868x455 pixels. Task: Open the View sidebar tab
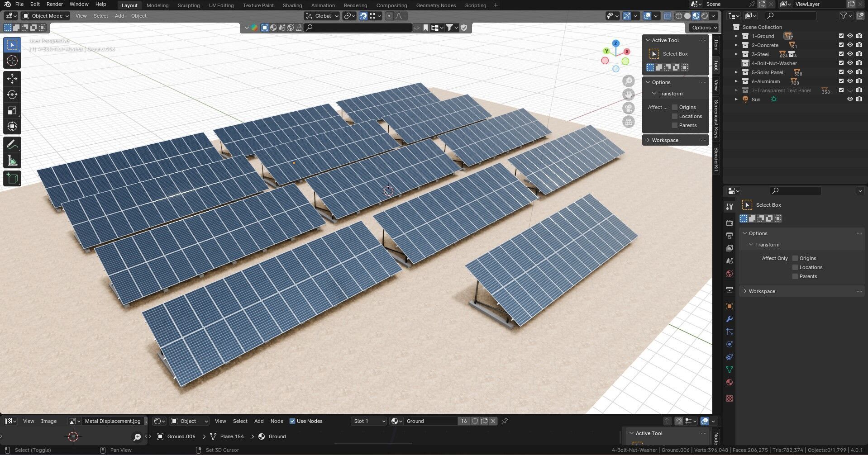tap(716, 85)
